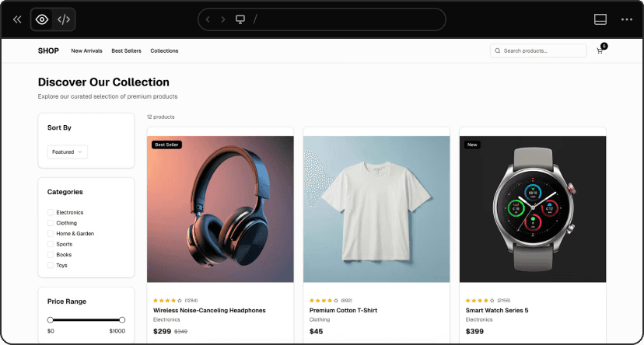Click the Search products input field
This screenshot has width=644, height=345.
542,51
